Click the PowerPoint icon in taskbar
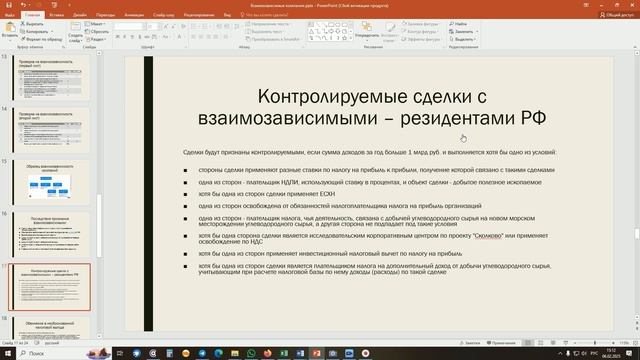The width and height of the screenshot is (640, 360). point(316,353)
